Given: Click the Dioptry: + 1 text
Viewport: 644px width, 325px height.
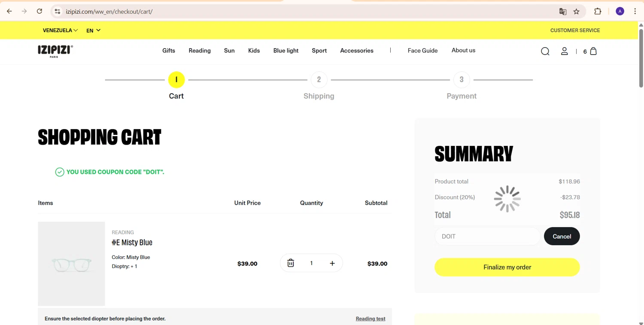Looking at the screenshot, I should [x=125, y=266].
